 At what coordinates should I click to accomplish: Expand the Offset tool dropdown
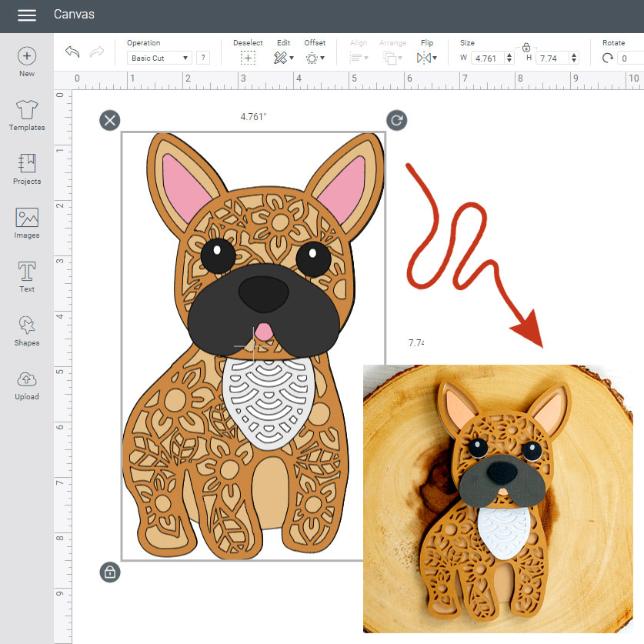[x=315, y=58]
